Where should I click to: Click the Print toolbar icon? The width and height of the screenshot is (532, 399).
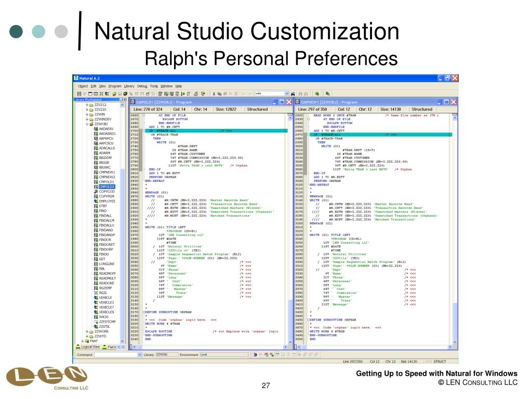[195, 94]
